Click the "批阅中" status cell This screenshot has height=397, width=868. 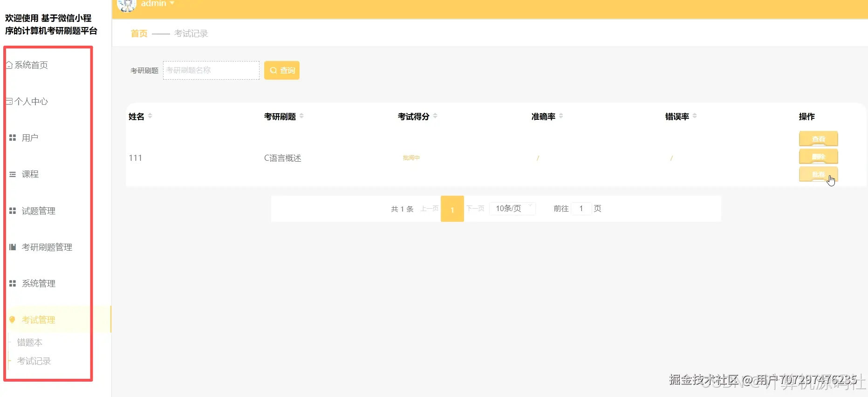[x=411, y=158]
